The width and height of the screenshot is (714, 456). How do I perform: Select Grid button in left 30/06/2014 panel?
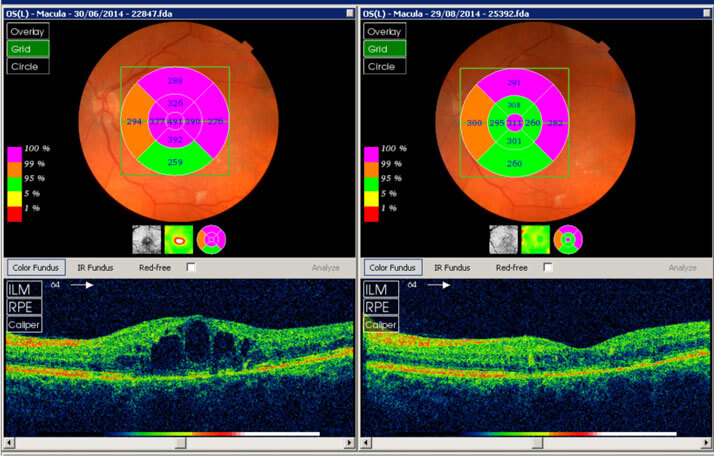pyautogui.click(x=28, y=49)
